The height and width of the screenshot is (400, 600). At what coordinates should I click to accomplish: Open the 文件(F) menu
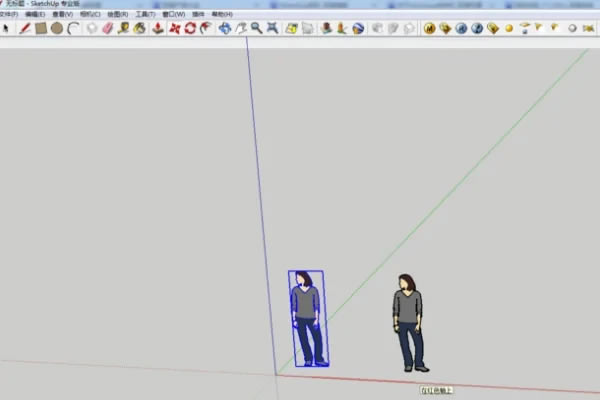tap(11, 15)
